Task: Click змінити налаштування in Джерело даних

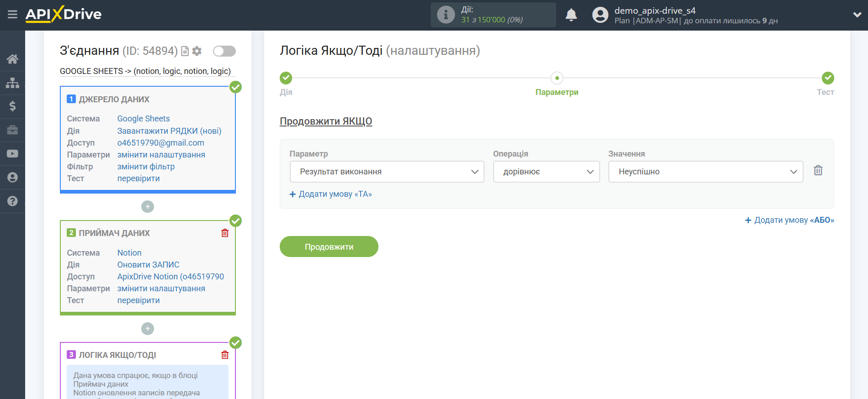Action: (161, 155)
